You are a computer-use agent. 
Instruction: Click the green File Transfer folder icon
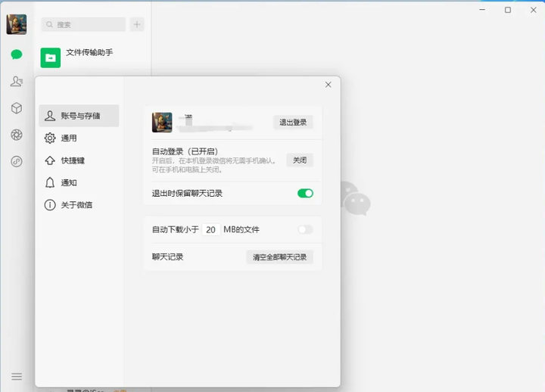51,58
